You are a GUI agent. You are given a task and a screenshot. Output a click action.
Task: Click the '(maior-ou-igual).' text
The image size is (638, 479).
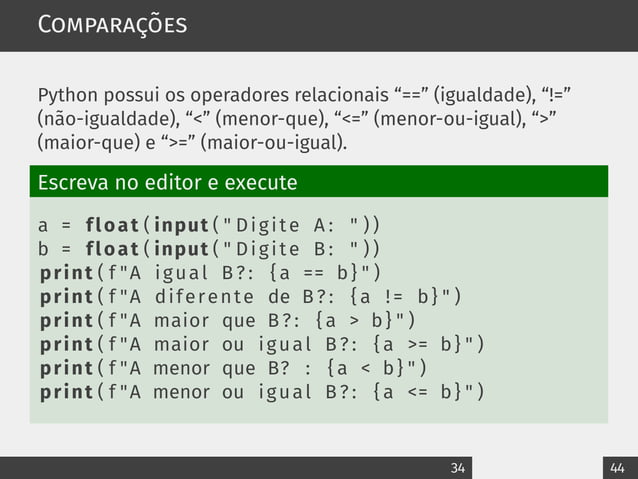tap(274, 143)
